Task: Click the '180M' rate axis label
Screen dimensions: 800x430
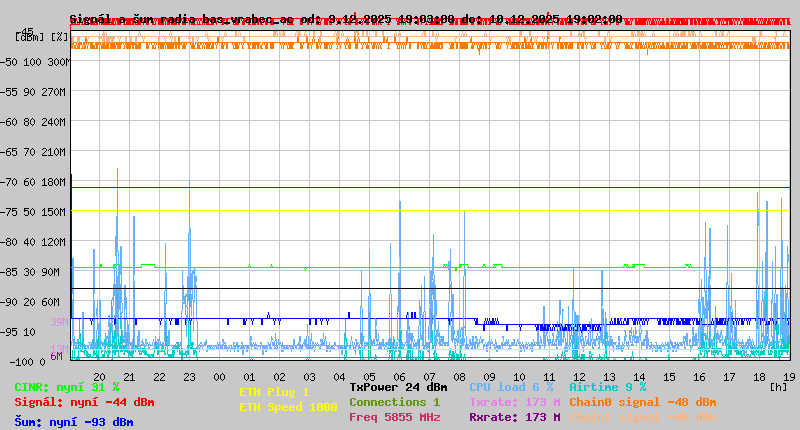Action: pos(53,182)
